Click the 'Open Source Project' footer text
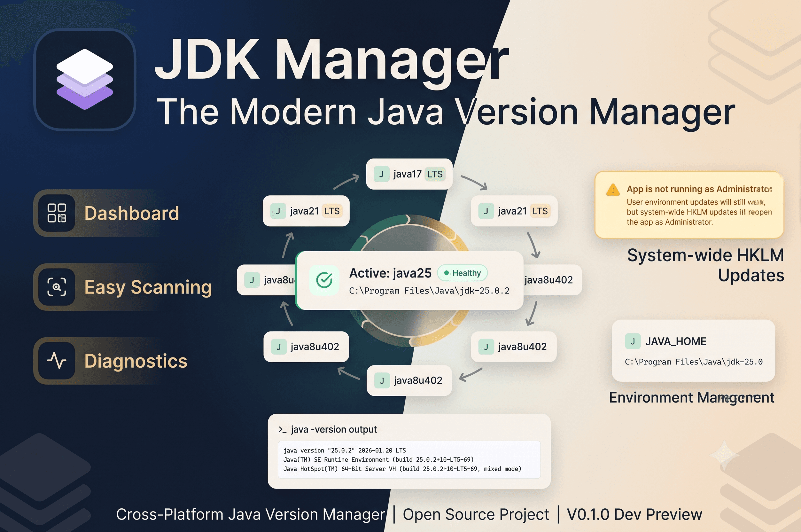Image resolution: width=801 pixels, height=532 pixels. (476, 514)
